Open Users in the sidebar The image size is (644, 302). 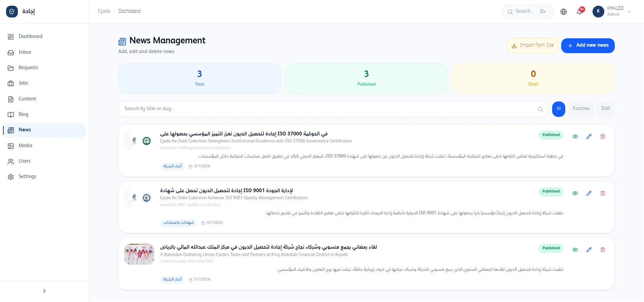[44, 161]
